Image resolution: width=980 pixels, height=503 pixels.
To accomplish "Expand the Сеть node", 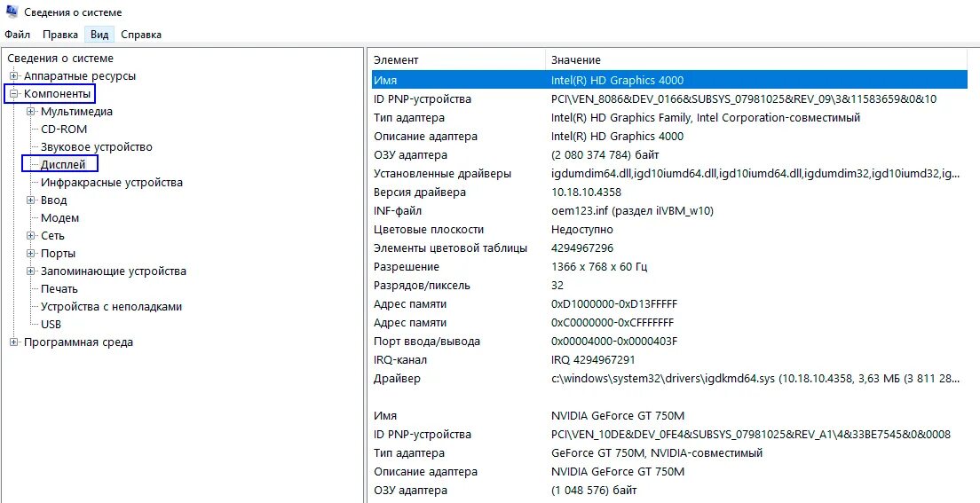I will [x=30, y=236].
